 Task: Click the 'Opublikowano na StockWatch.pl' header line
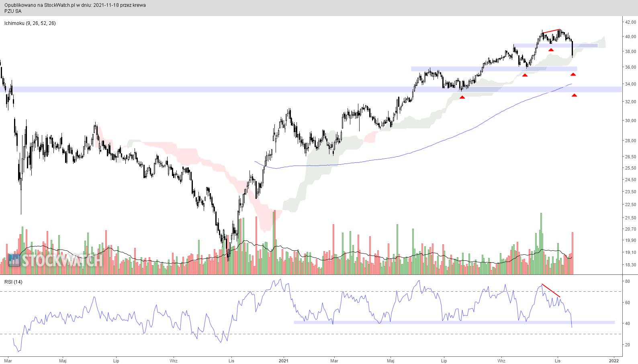[x=75, y=5]
